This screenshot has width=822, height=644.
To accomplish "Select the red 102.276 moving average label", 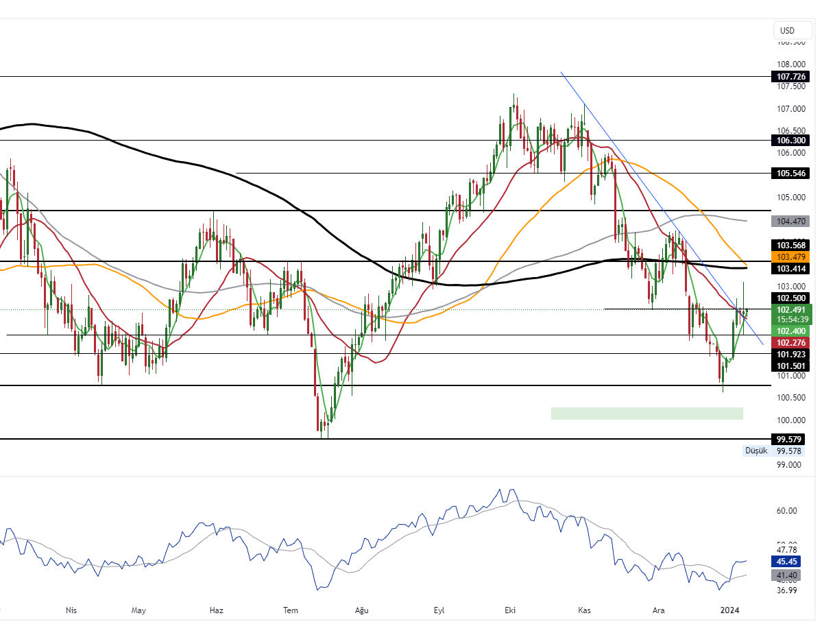I will pyautogui.click(x=790, y=342).
